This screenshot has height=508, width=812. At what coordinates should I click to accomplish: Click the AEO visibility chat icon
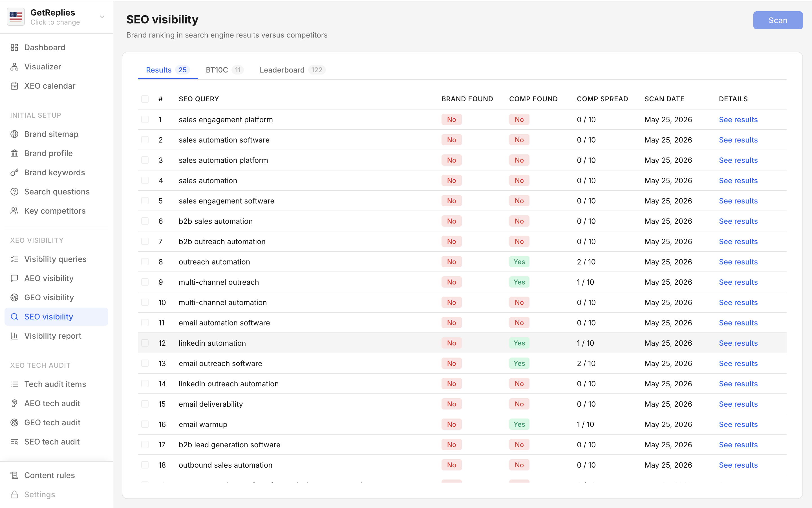(x=14, y=278)
